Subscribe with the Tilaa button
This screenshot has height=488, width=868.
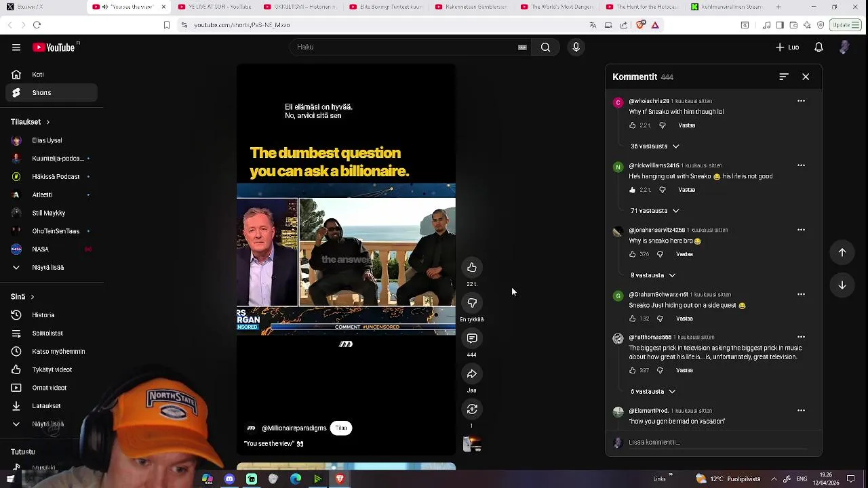(341, 428)
